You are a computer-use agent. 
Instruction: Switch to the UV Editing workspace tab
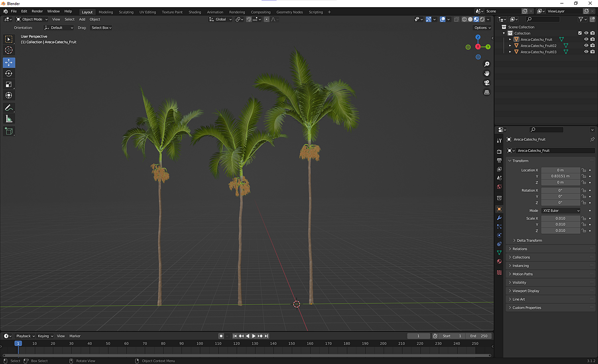(x=148, y=12)
